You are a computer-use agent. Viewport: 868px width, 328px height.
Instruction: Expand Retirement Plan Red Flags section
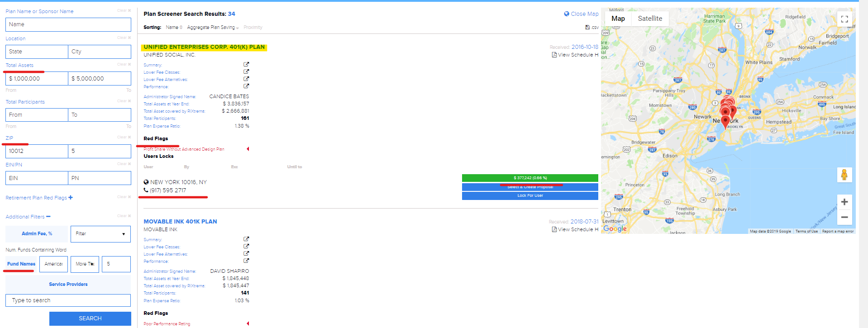click(71, 198)
